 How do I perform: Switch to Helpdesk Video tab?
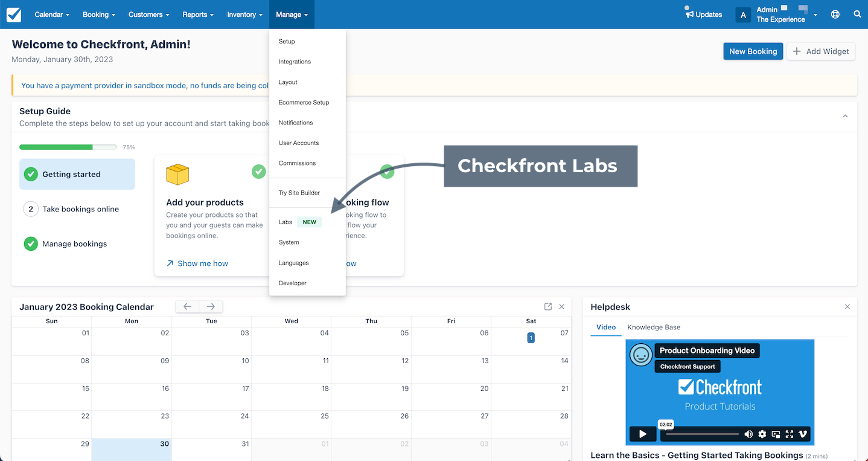point(606,327)
